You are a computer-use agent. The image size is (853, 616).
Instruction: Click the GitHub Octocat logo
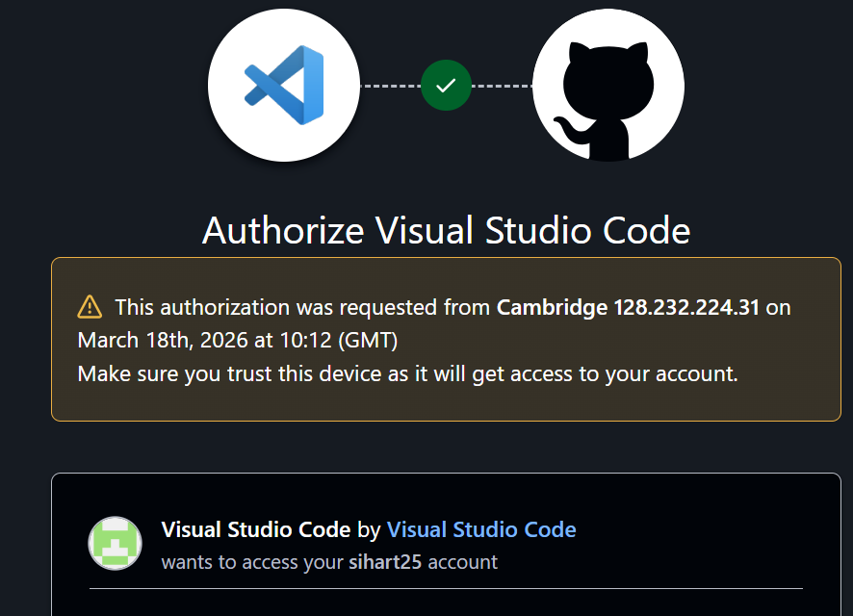coord(607,86)
